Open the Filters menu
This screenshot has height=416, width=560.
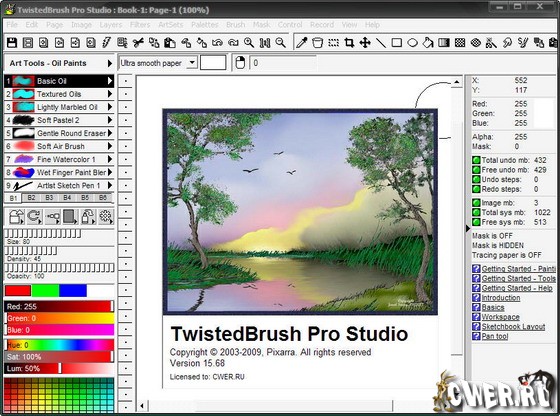(140, 25)
